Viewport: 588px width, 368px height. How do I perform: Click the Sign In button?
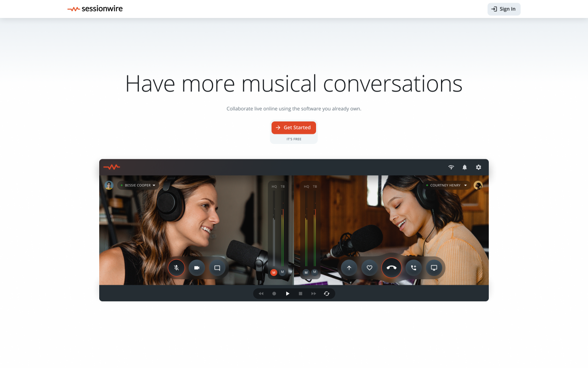tap(504, 9)
